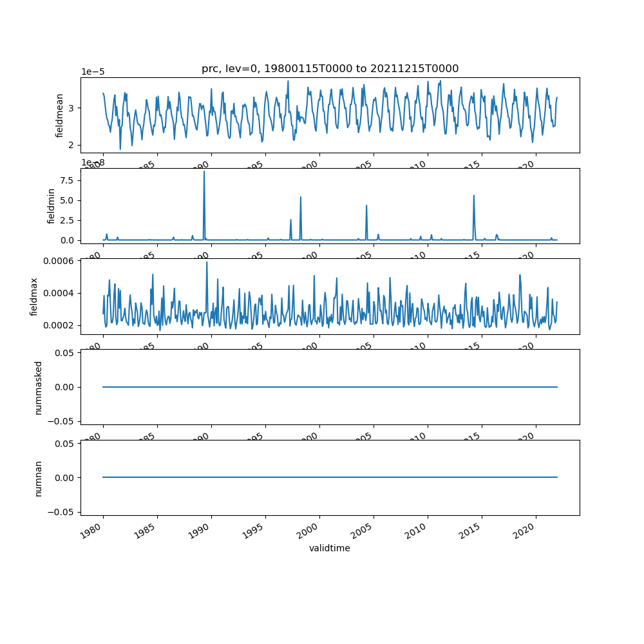Image resolution: width=644 pixels, height=644 pixels.
Task: Click the tallest spike in the fieldmin plot
Action: (204, 173)
